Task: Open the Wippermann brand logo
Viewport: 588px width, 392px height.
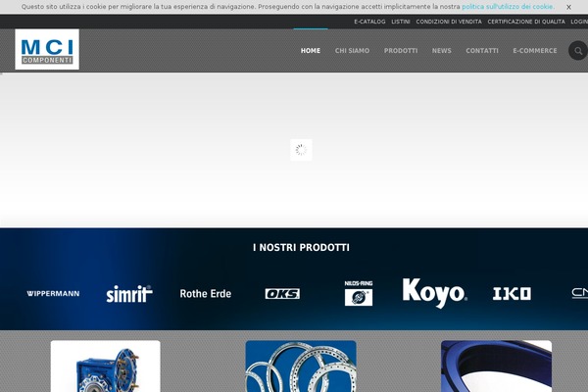Action: [53, 293]
